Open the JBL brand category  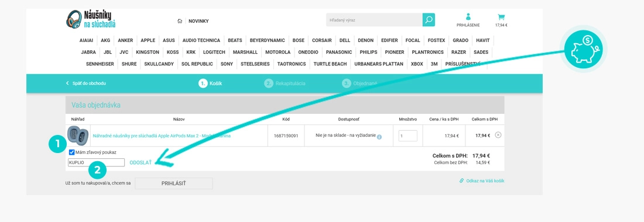coord(108,53)
